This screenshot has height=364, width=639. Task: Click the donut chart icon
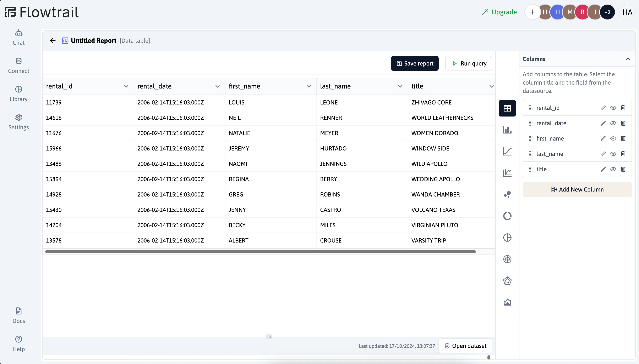[x=507, y=216]
